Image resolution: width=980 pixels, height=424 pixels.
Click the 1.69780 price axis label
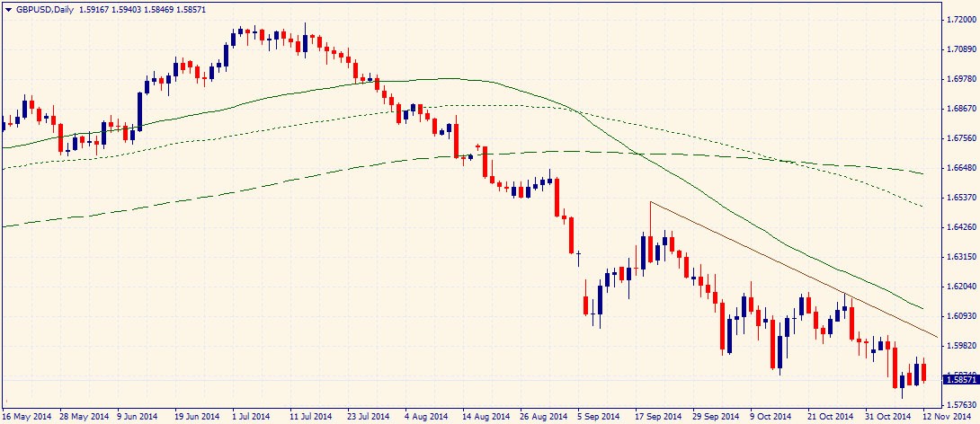coord(958,79)
